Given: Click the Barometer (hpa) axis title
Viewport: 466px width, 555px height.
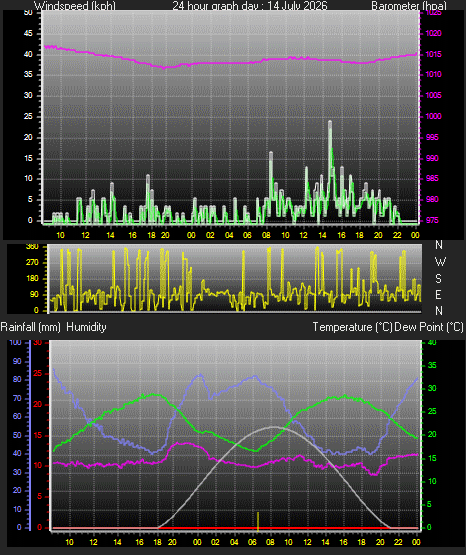Looking at the screenshot, I should coord(409,6).
